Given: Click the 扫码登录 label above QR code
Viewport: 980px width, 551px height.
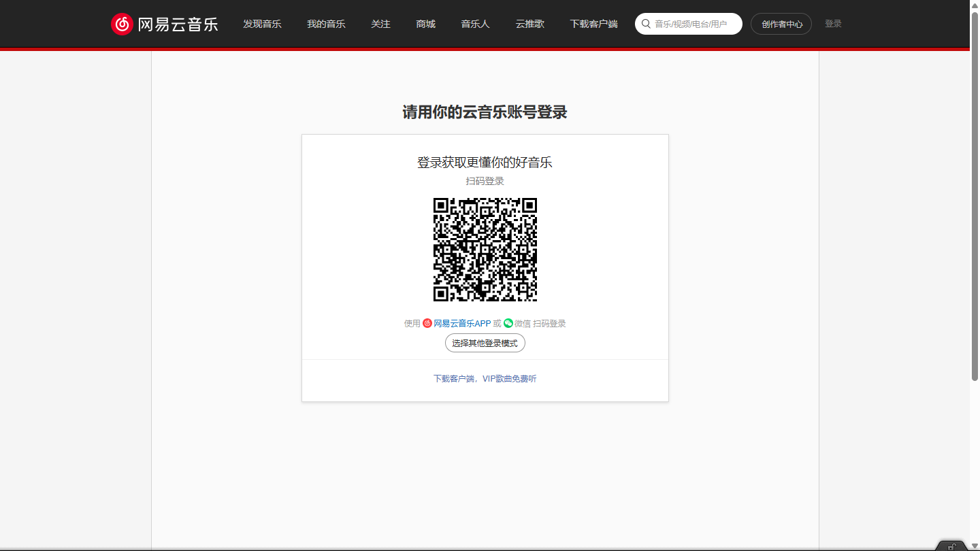Looking at the screenshot, I should (485, 181).
